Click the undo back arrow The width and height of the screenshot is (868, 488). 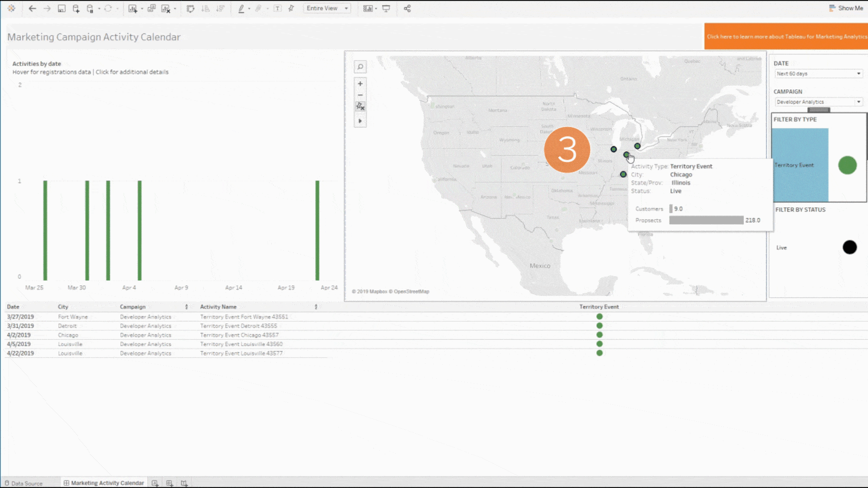[x=32, y=9]
